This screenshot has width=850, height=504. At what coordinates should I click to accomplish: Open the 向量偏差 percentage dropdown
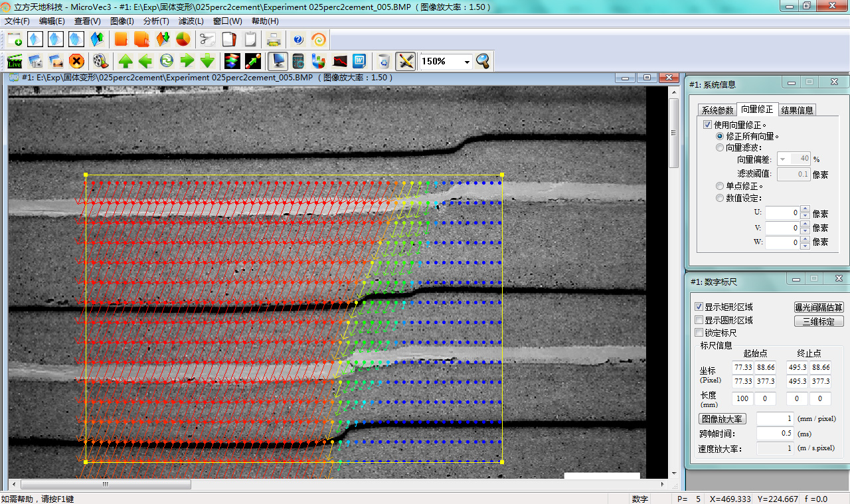click(x=782, y=159)
